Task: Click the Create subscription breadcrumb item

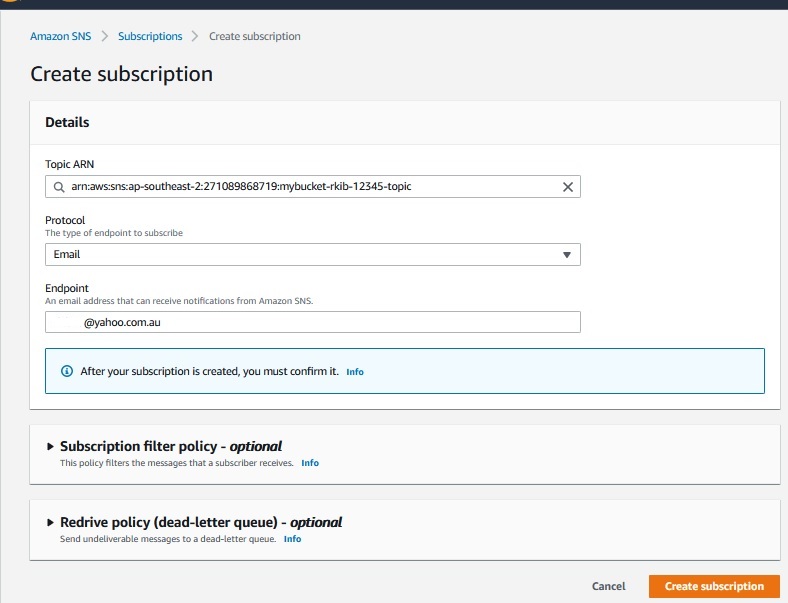Action: [254, 37]
